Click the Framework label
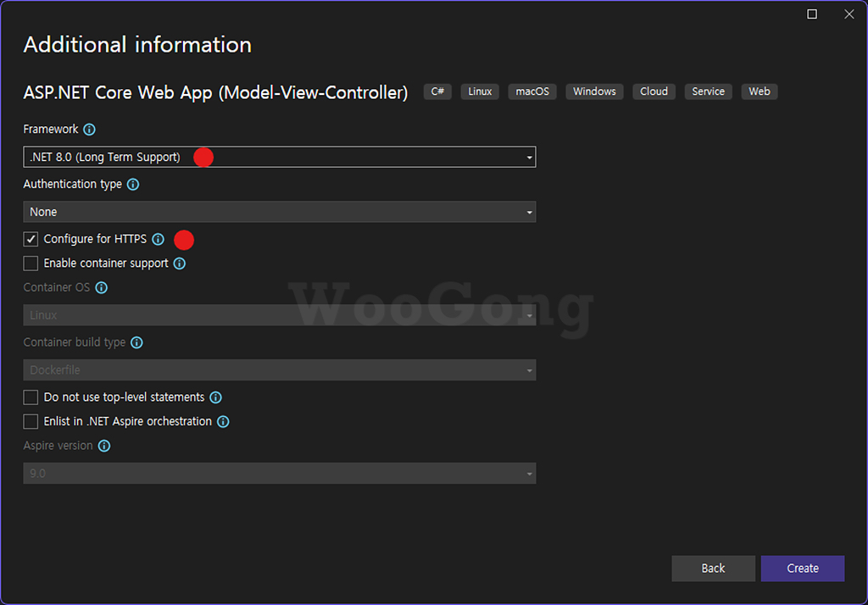This screenshot has width=868, height=605. click(x=50, y=130)
